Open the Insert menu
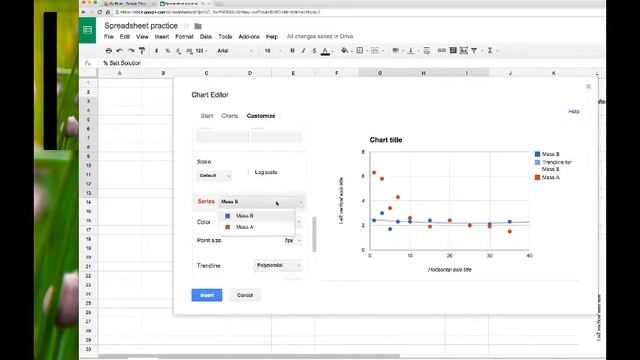 coord(162,36)
